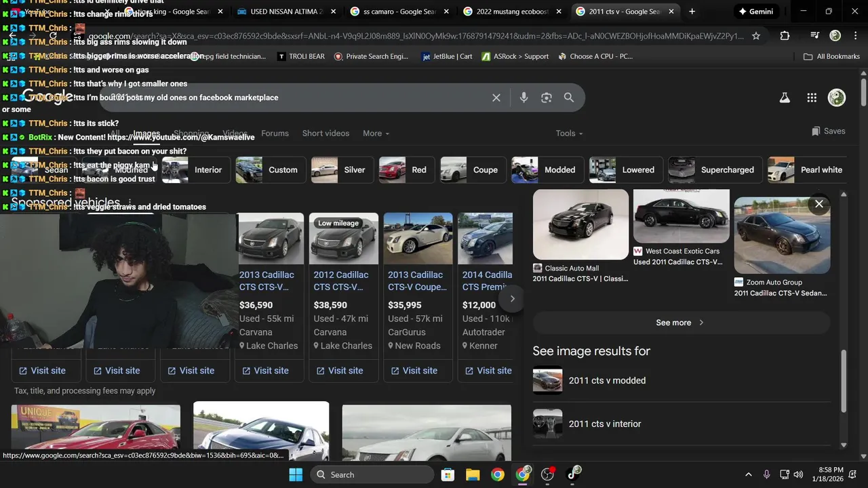Bookmark this page with the star
This screenshot has height=488, width=868.
click(x=756, y=36)
